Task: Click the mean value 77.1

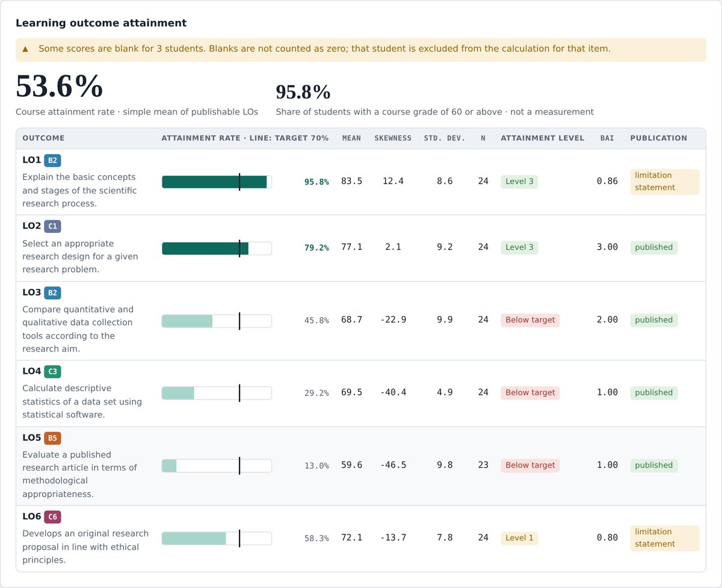Action: tap(351, 247)
